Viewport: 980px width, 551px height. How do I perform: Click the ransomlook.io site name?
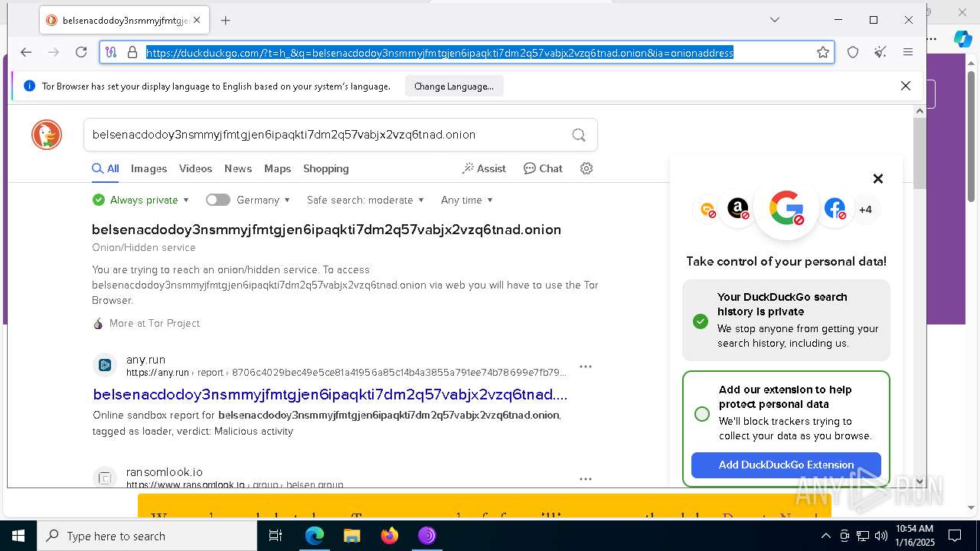click(165, 472)
